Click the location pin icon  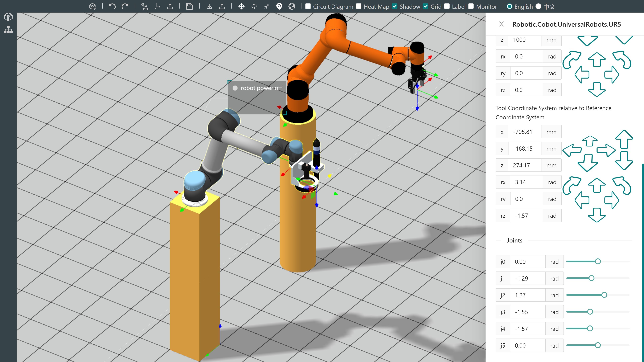(279, 6)
